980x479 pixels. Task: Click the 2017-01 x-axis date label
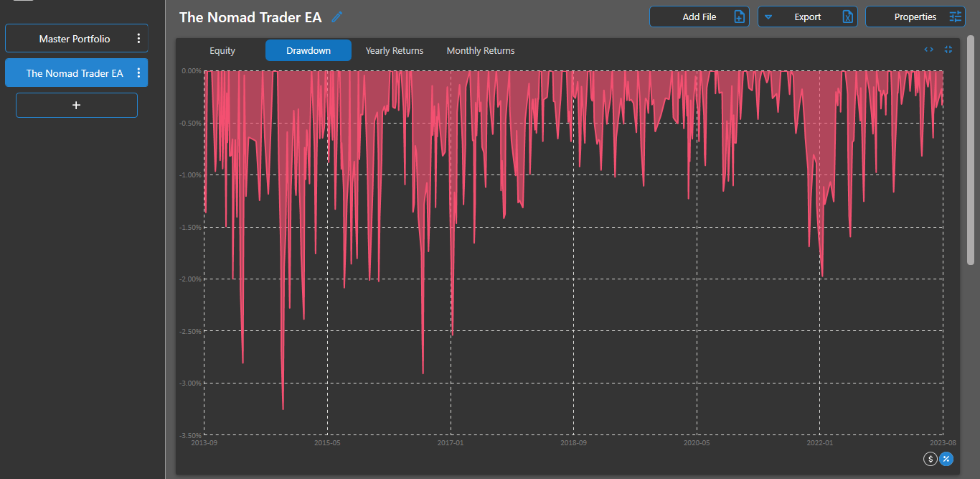(x=451, y=443)
